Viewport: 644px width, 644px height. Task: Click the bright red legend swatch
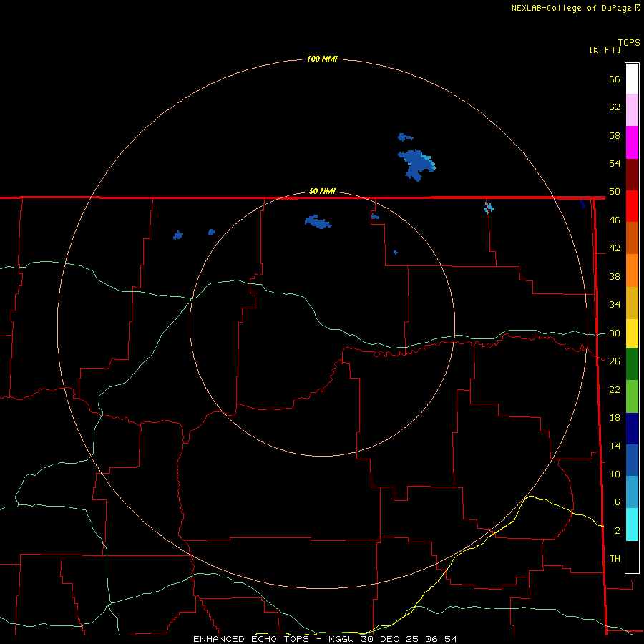[x=632, y=206]
